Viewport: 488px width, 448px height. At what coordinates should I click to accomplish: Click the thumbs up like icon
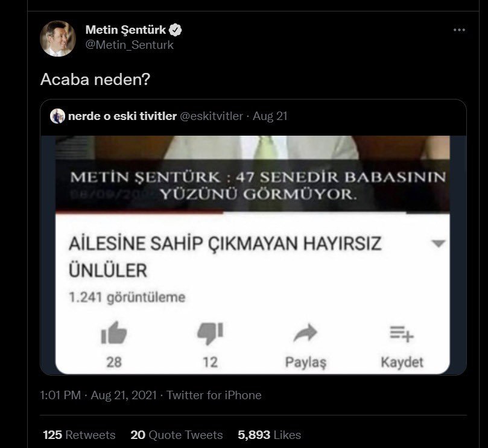[113, 333]
